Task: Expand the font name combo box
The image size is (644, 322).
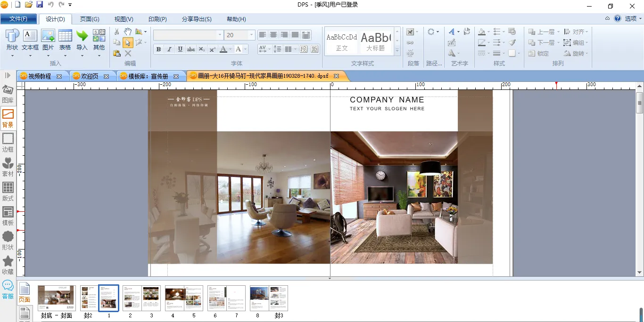Action: (x=220, y=35)
